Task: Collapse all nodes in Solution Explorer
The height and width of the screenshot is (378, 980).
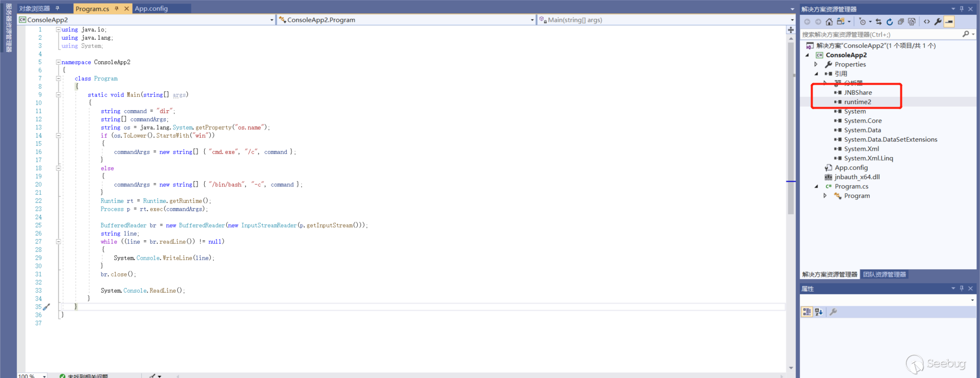Action: (901, 21)
